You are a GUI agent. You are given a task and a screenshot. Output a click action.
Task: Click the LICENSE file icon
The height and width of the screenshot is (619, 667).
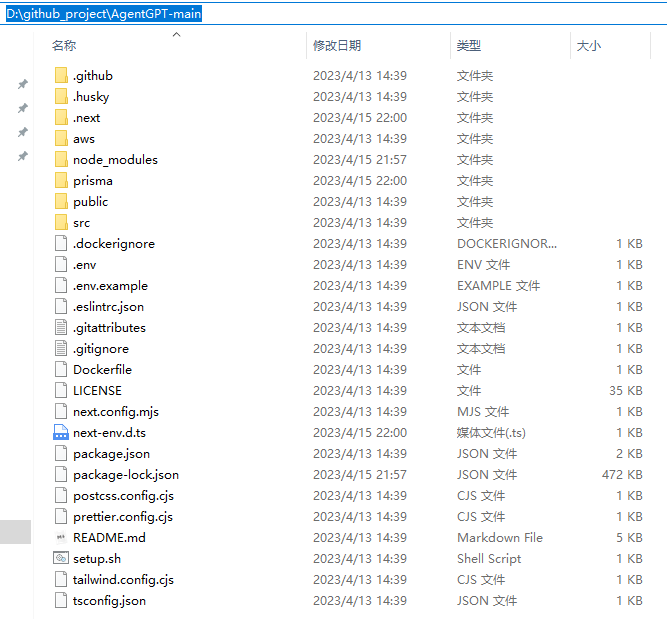(61, 390)
